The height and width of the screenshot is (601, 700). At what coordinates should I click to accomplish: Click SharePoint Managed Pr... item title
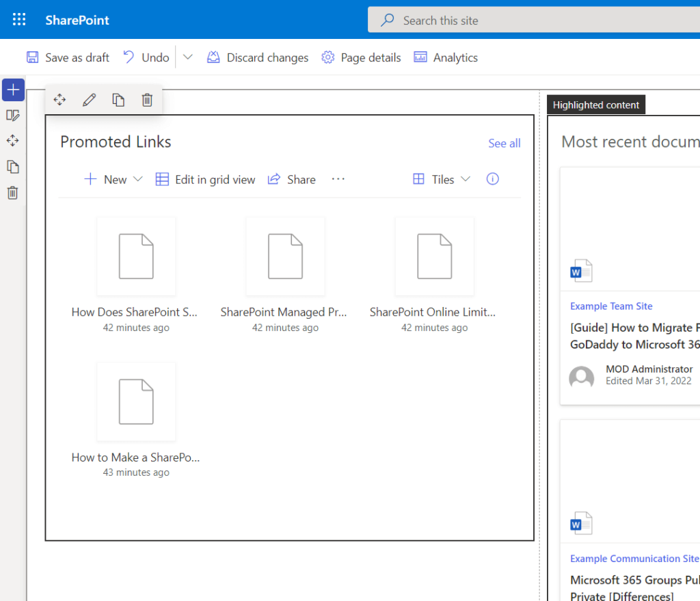(x=284, y=312)
